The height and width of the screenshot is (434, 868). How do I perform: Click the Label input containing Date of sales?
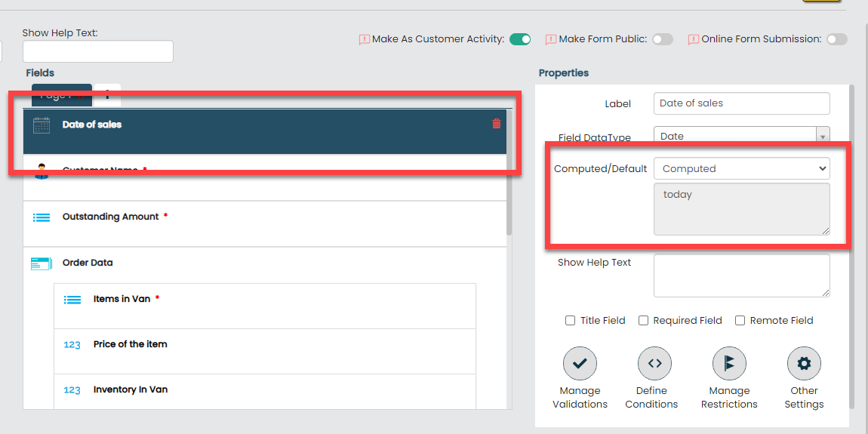pos(741,103)
